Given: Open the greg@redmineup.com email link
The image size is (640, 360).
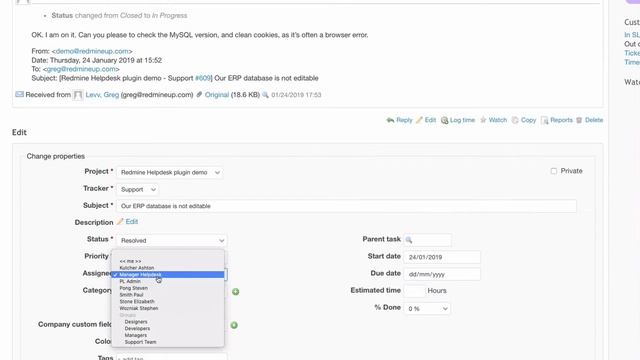Looking at the screenshot, I should tap(81, 69).
